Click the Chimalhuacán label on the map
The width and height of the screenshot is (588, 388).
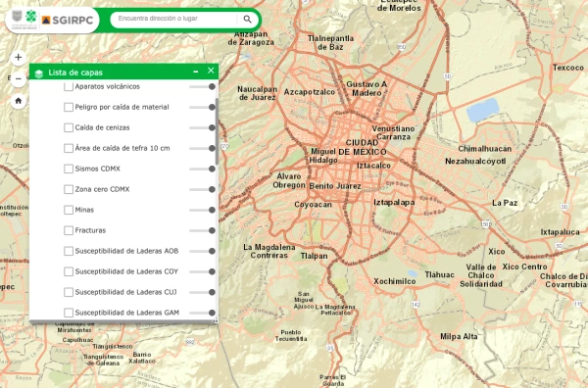pyautogui.click(x=485, y=149)
